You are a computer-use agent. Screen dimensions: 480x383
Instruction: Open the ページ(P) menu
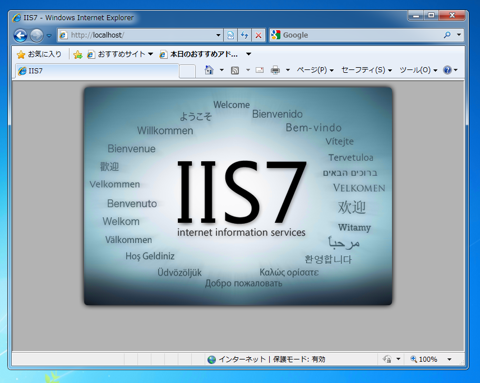tap(315, 70)
